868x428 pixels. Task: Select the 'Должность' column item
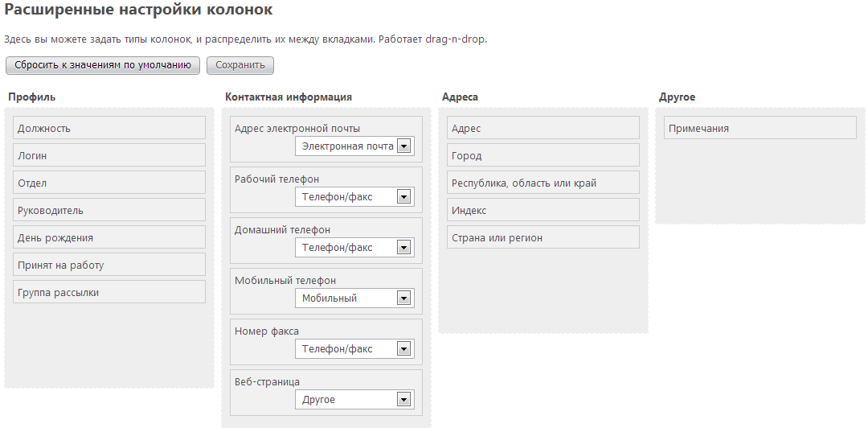[x=109, y=127]
